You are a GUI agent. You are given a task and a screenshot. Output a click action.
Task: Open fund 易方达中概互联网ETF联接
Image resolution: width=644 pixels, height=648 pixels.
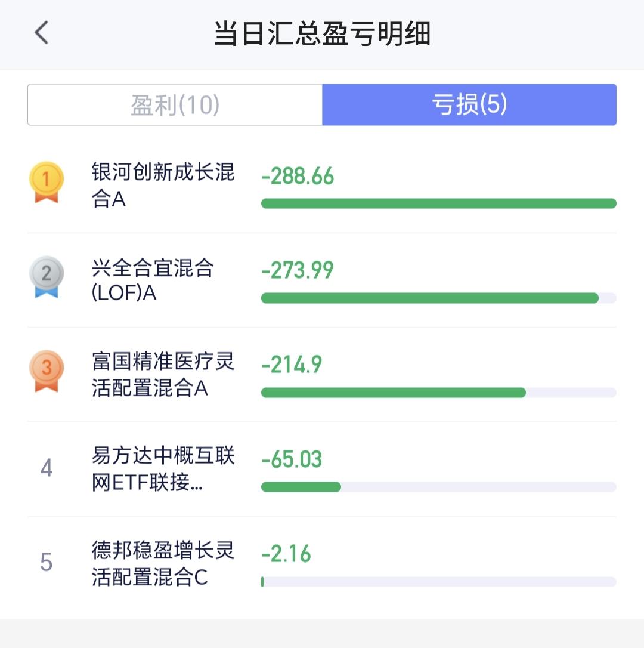(x=163, y=469)
